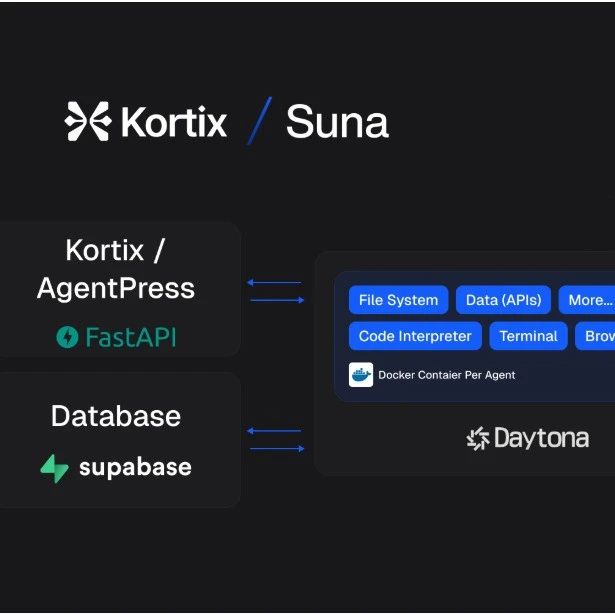Click the Docker whale icon
This screenshot has height=615, width=615.
[361, 375]
